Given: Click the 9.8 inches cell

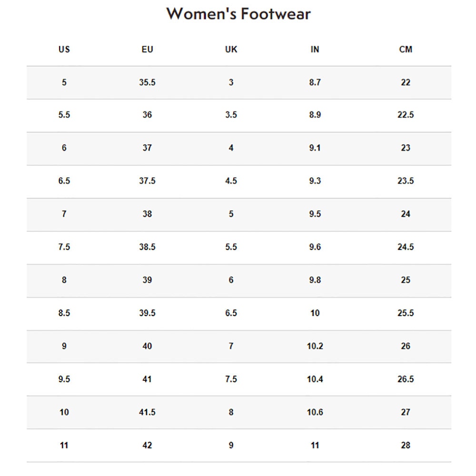Looking at the screenshot, I should click(x=315, y=280).
